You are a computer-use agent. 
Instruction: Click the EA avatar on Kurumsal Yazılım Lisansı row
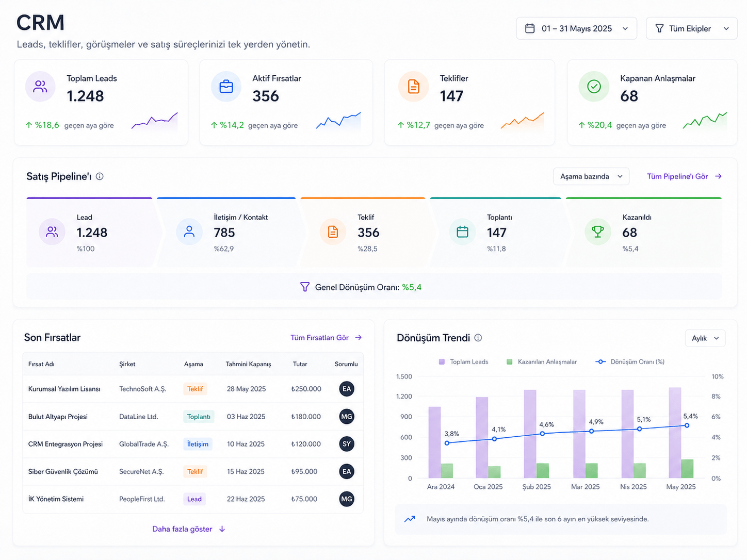[x=347, y=389]
